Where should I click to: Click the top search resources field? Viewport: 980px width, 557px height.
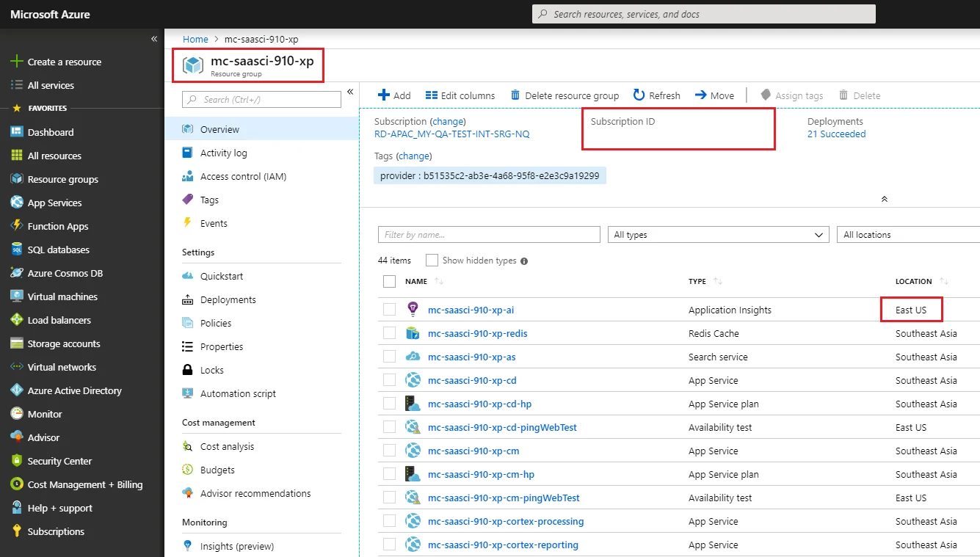point(704,14)
